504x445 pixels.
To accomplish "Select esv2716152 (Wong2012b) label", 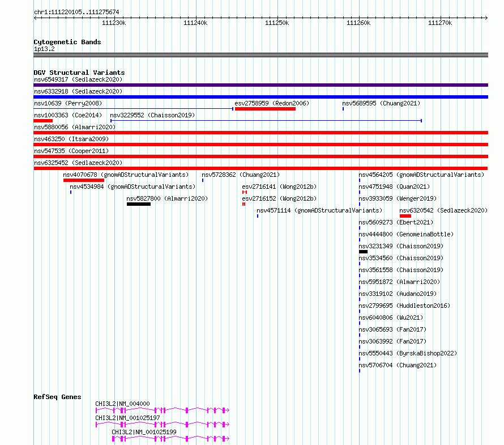I will (x=279, y=198).
